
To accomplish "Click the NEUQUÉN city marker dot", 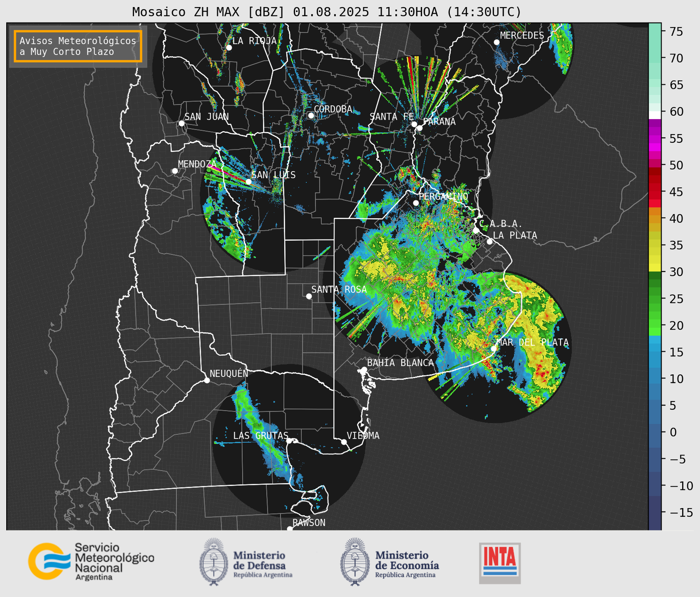I will click(x=207, y=380).
